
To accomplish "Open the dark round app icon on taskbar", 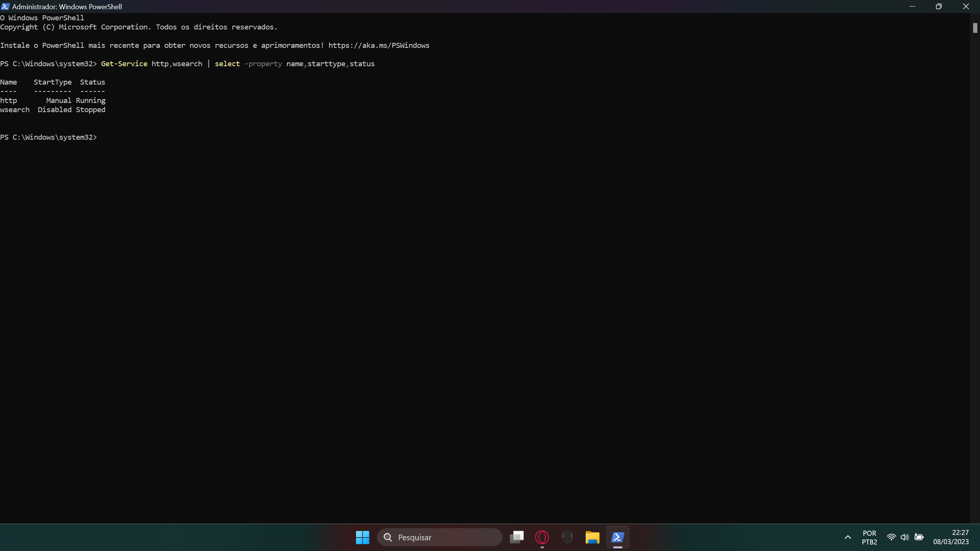I will click(567, 537).
